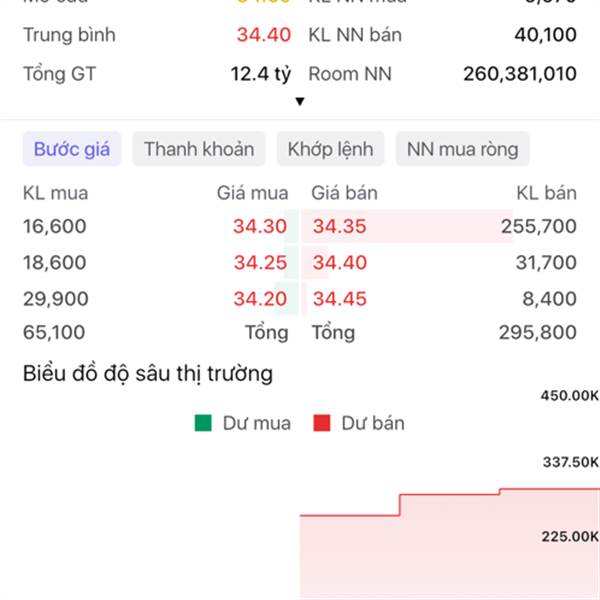
Task: Click the small down arrow expander
Action: click(299, 101)
